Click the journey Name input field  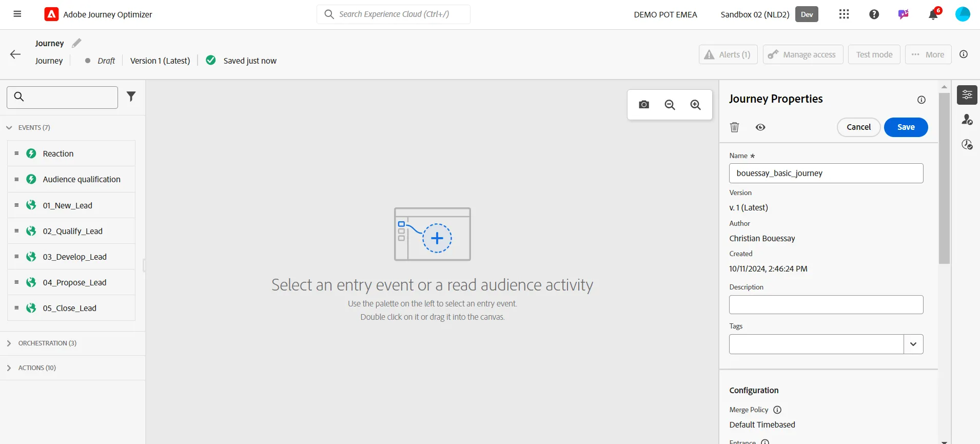(x=826, y=173)
